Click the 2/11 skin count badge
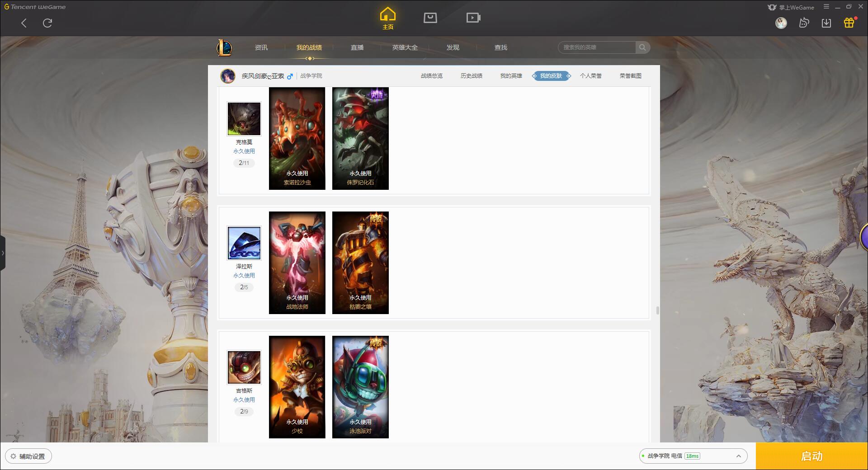The width and height of the screenshot is (868, 470). tap(244, 163)
